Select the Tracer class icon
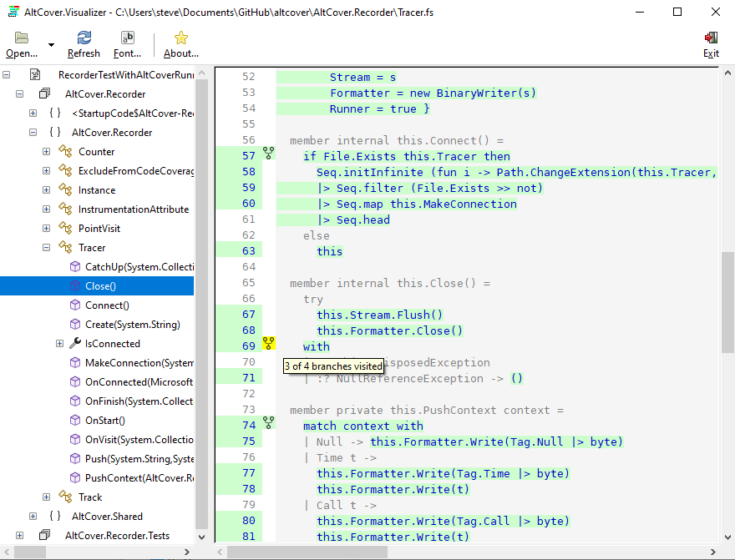735x560 pixels. pos(65,247)
